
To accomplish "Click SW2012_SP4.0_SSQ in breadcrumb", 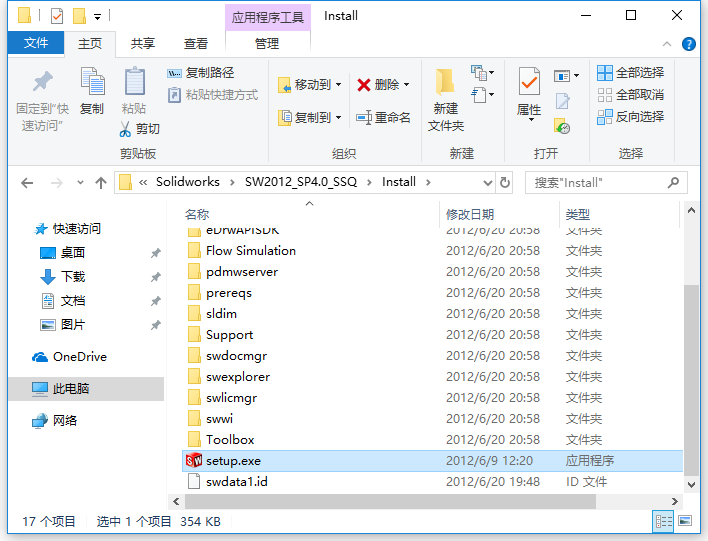I will tap(301, 182).
